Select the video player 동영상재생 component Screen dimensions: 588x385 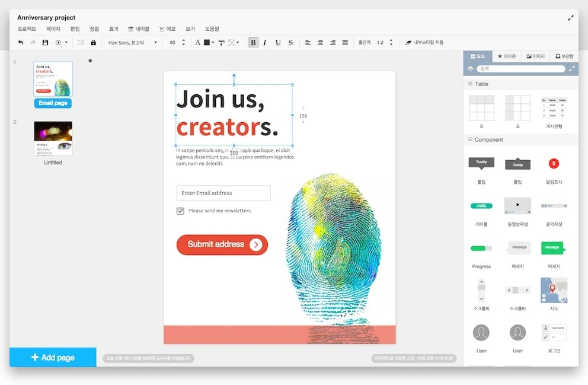click(517, 206)
